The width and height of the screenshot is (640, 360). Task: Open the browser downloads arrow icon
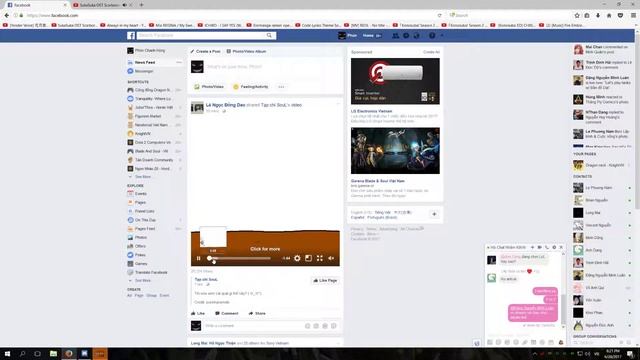point(598,16)
